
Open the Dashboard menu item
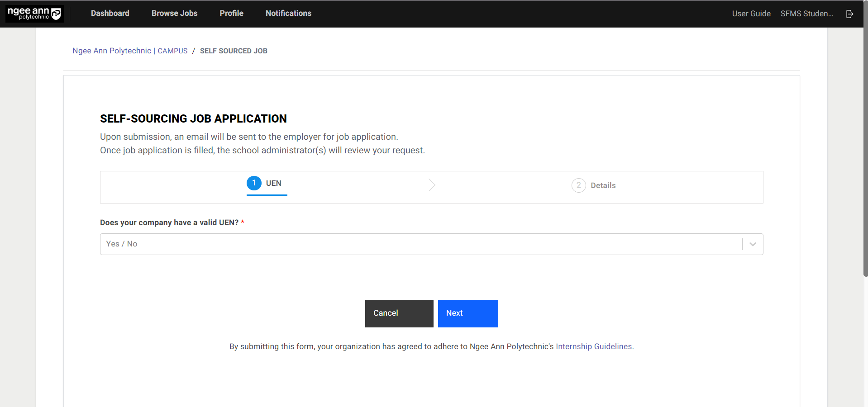(110, 14)
